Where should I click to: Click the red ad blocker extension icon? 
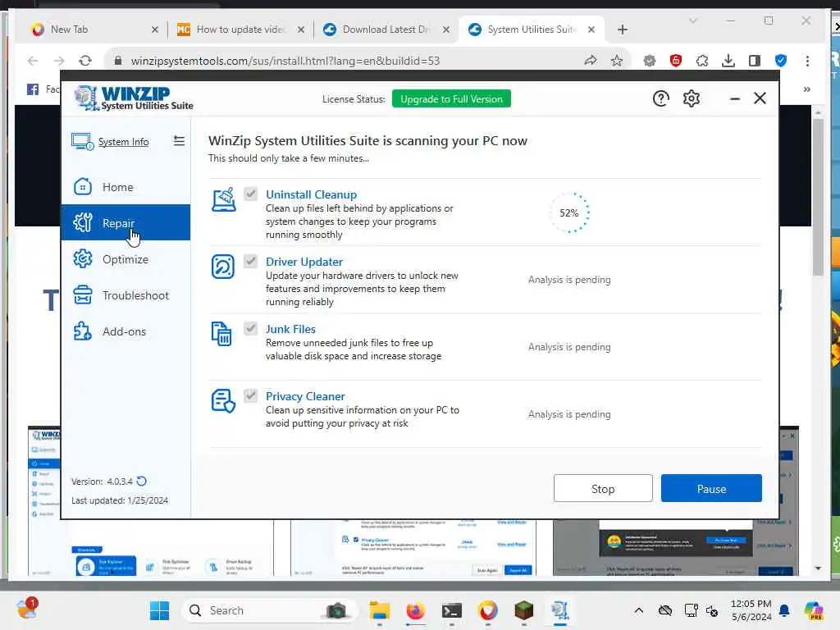pyautogui.click(x=676, y=61)
